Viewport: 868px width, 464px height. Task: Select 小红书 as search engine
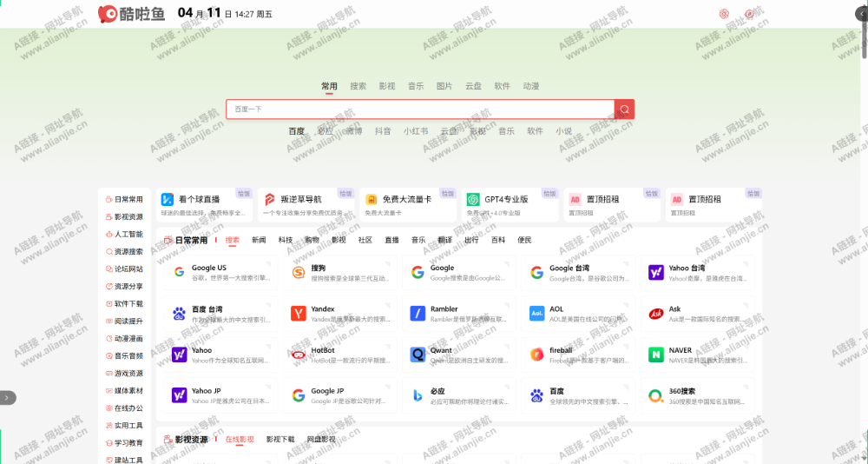[416, 131]
